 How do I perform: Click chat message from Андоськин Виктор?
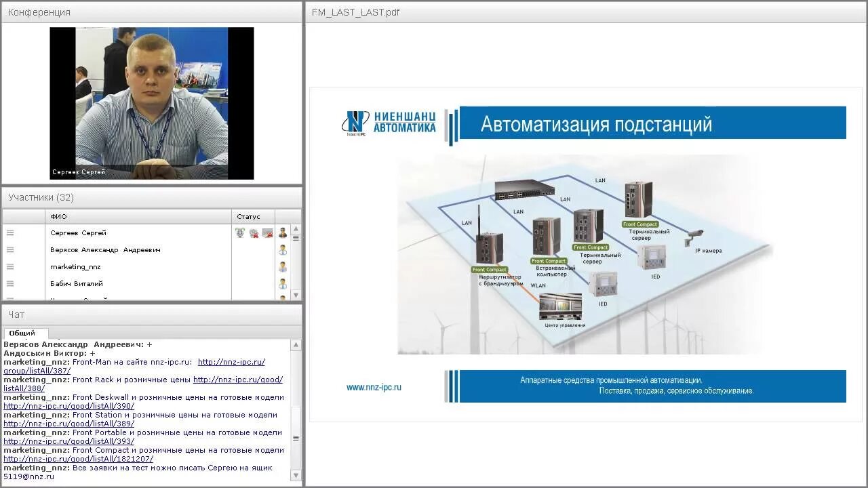click(50, 353)
